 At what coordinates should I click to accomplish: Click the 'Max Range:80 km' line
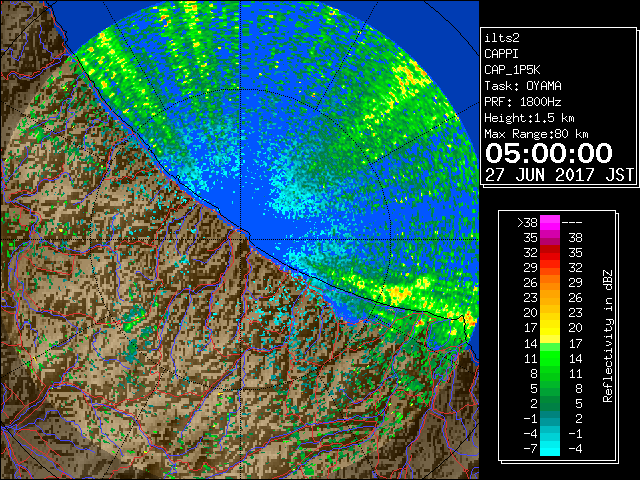pos(536,134)
